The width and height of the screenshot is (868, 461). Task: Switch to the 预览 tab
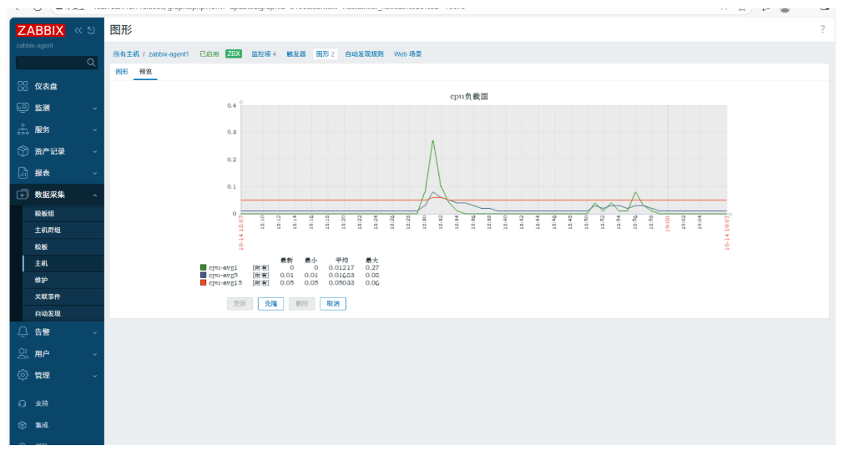[145, 72]
